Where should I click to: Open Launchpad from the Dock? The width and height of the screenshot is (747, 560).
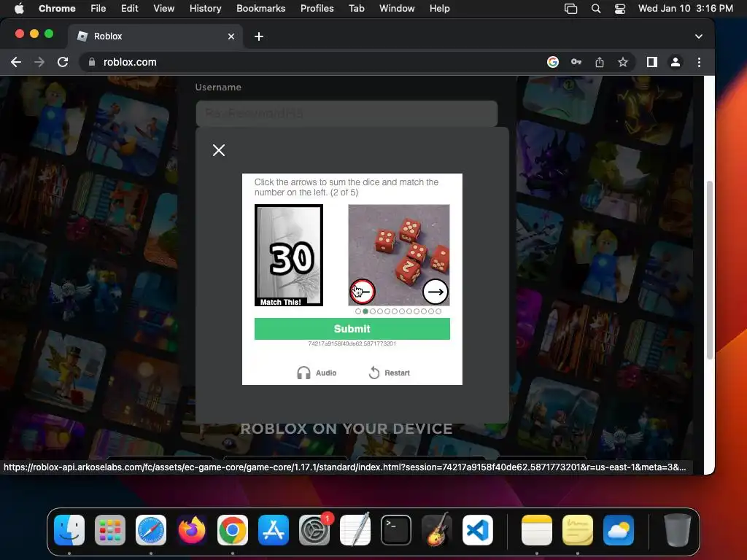click(110, 530)
